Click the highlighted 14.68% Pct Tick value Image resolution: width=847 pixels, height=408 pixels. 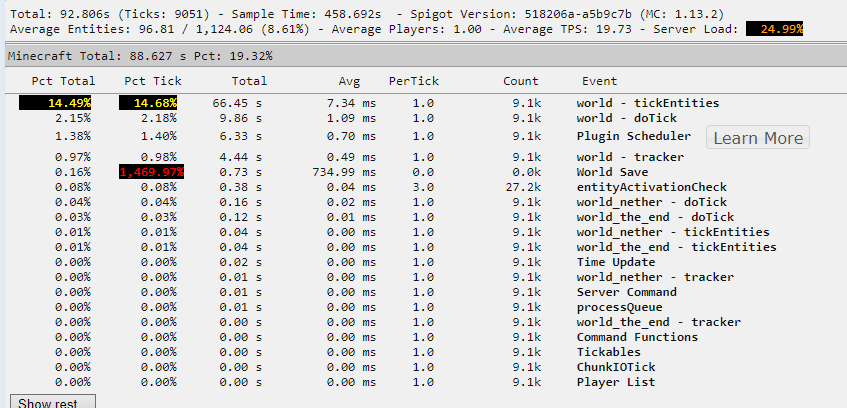point(148,103)
